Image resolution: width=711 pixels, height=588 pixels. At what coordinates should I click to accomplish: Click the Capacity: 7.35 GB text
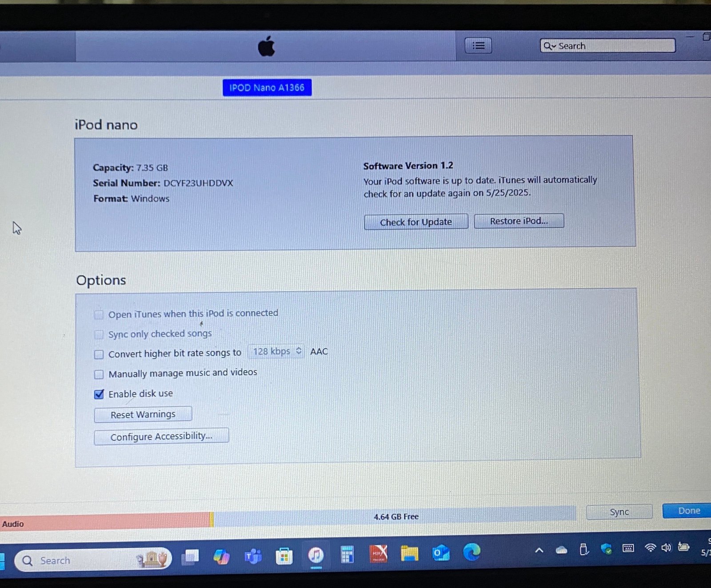tap(130, 167)
